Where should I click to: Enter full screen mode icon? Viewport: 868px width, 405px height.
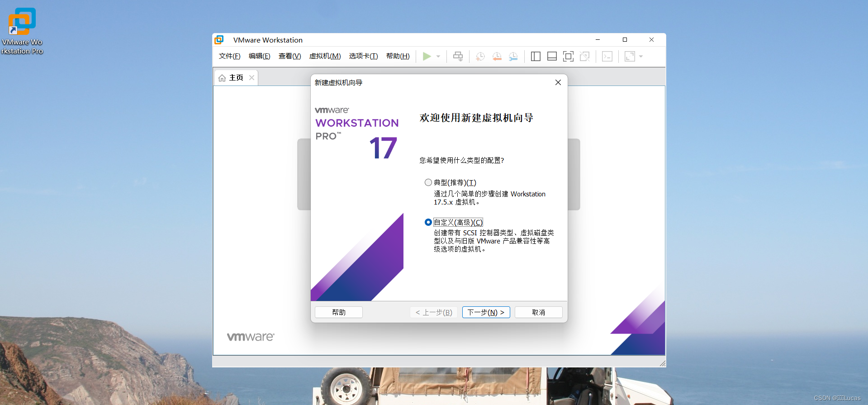tap(568, 56)
